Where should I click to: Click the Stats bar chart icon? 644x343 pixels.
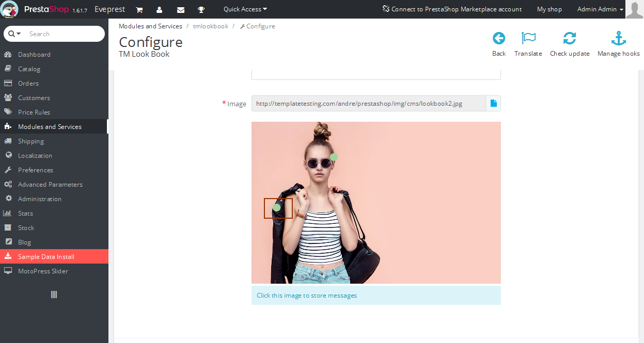(8, 213)
